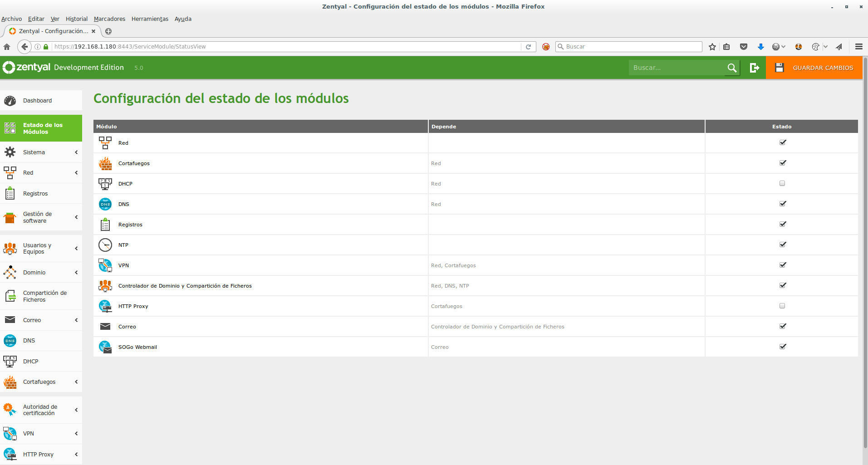The width and height of the screenshot is (868, 465).
Task: Enable the DHCP module checkbox
Action: 782,183
